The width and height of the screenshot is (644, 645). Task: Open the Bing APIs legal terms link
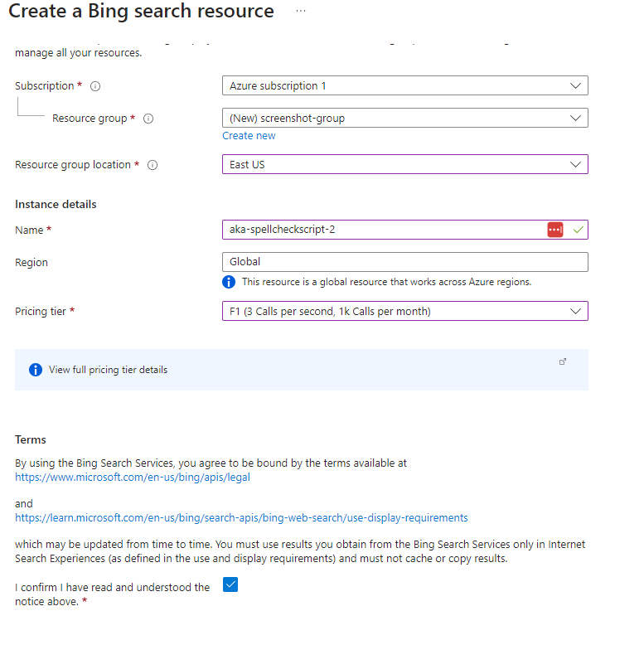[x=133, y=478]
